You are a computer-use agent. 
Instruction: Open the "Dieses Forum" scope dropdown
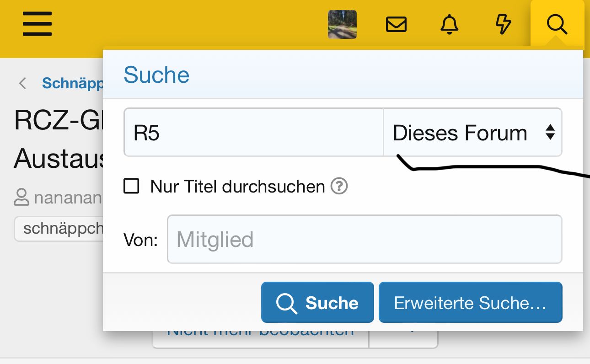[472, 133]
